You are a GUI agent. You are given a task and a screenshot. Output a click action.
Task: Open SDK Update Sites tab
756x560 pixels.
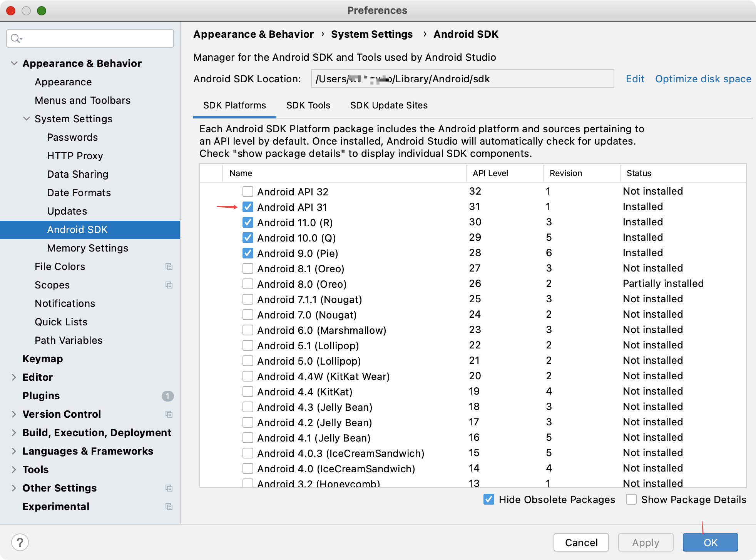389,105
